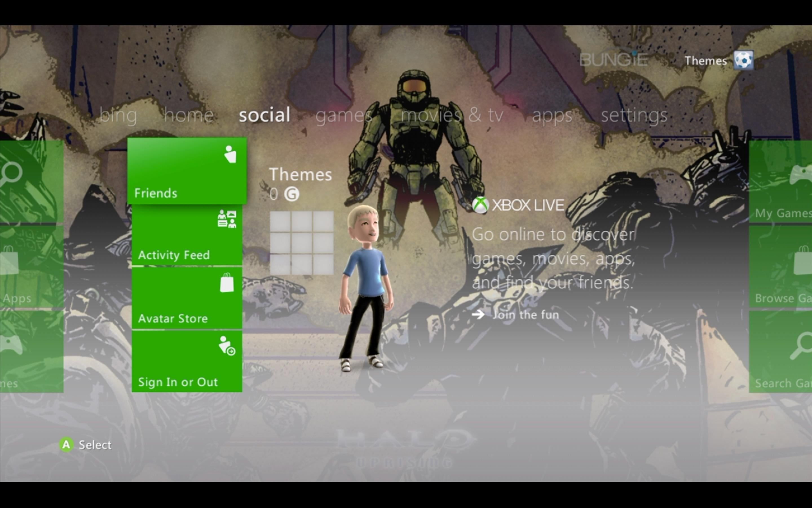This screenshot has width=812, height=508.
Task: Click the soccer ball gamerpic
Action: tap(743, 60)
